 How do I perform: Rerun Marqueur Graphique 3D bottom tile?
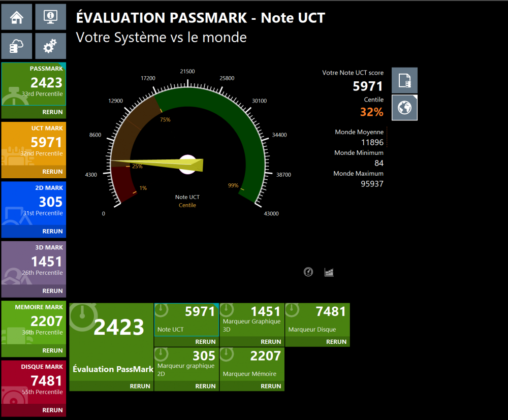[x=271, y=342]
